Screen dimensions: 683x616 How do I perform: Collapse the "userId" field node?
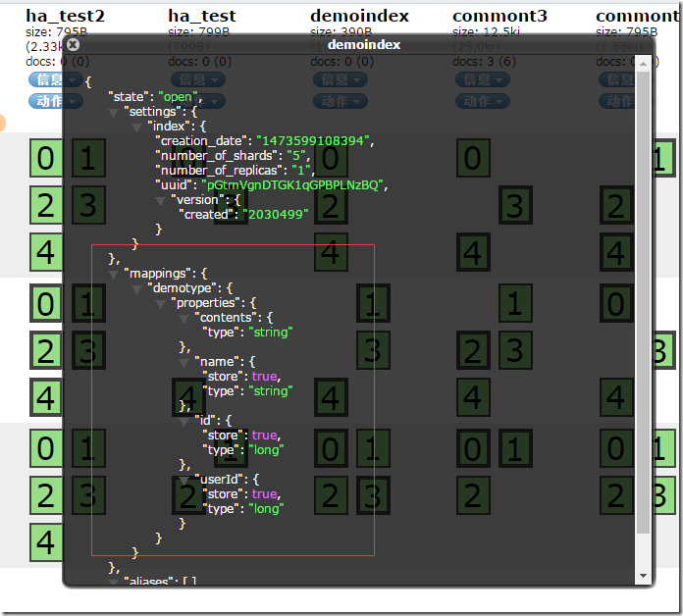click(x=184, y=481)
